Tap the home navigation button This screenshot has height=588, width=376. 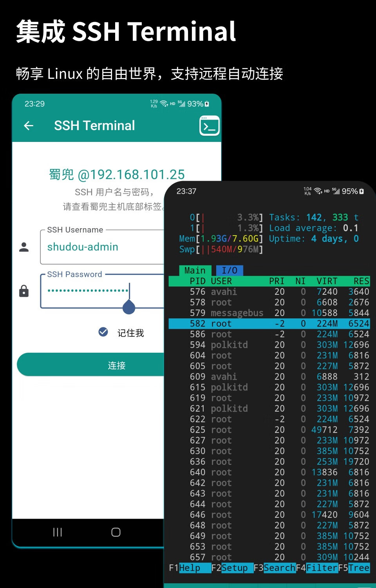(x=116, y=532)
